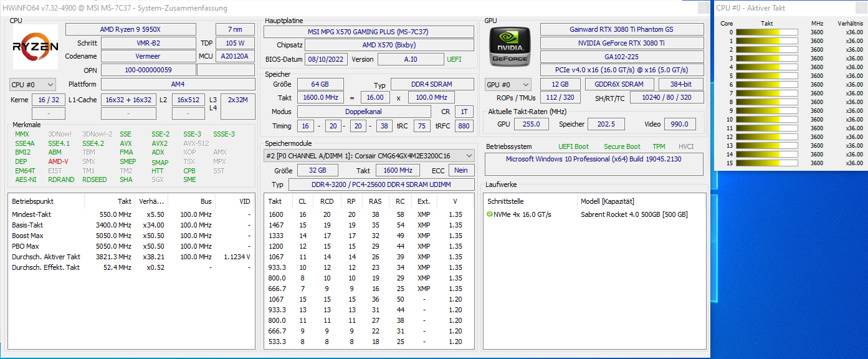The width and height of the screenshot is (868, 359).
Task: Click the Ext. column header
Action: click(x=424, y=201)
